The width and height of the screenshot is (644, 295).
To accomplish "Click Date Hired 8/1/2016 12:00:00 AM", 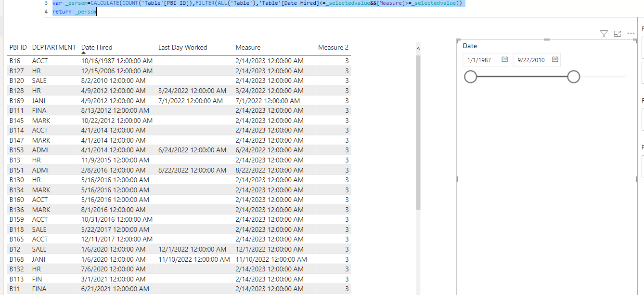I will pos(113,210).
